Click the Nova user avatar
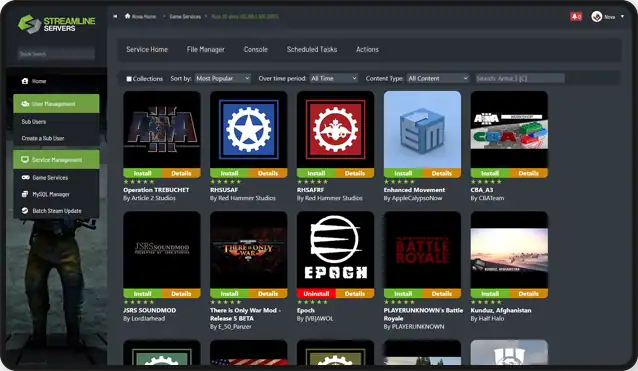 (x=596, y=17)
